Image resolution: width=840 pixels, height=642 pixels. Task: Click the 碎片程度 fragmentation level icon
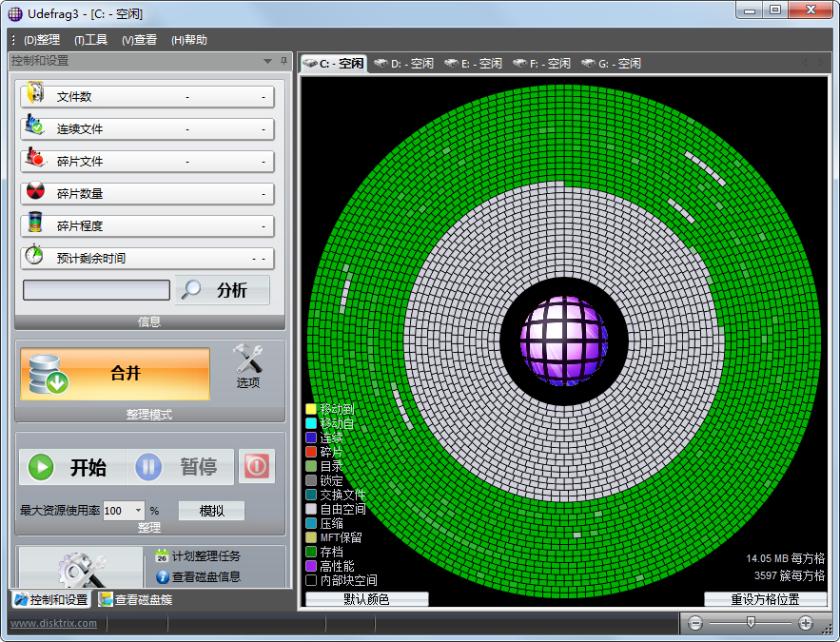[x=35, y=223]
